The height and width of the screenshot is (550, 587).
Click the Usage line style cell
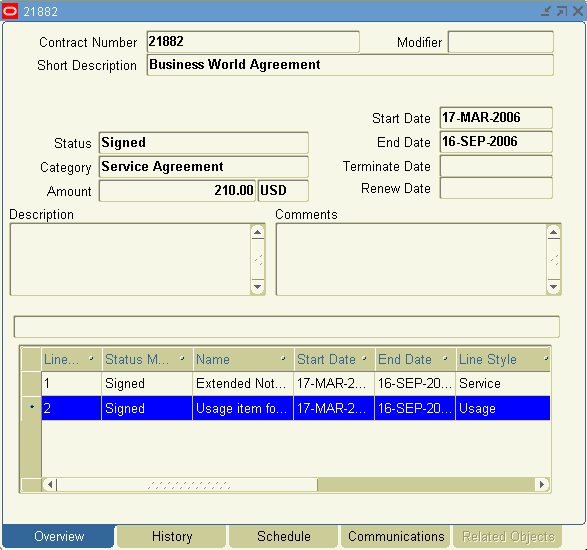503,408
